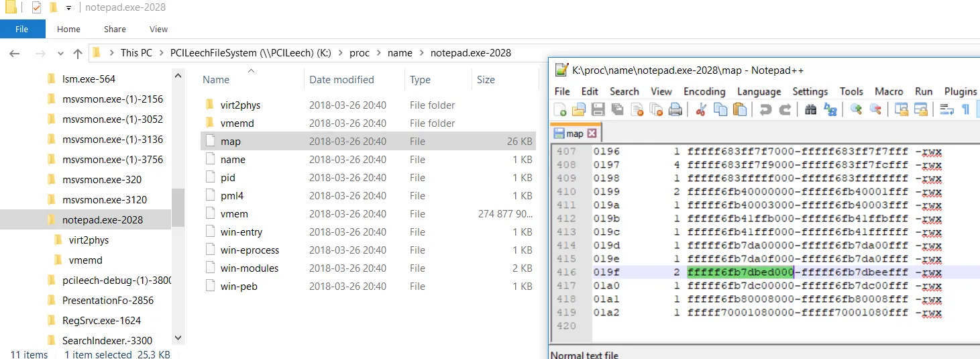Switch to the View ribbon tab in Explorer

point(158,29)
